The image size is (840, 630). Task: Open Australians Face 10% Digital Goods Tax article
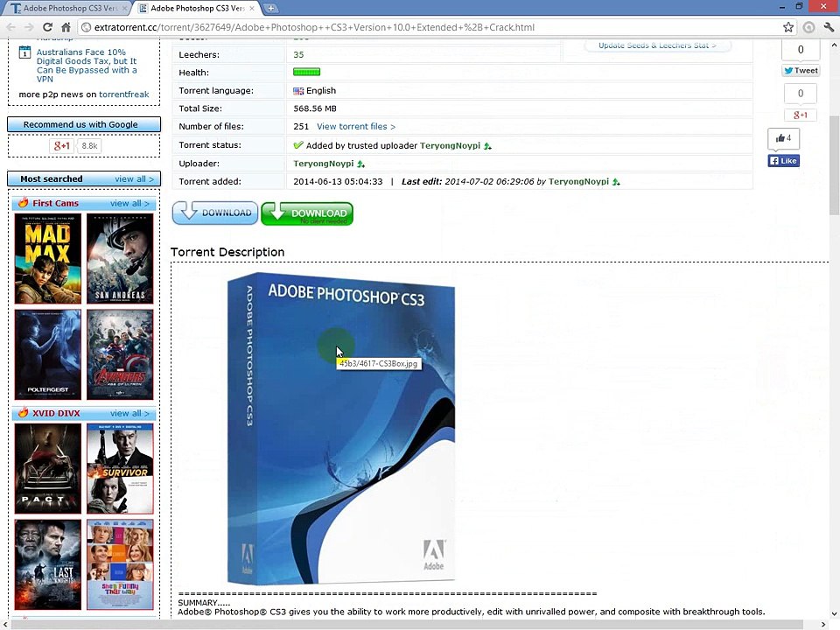pos(87,66)
